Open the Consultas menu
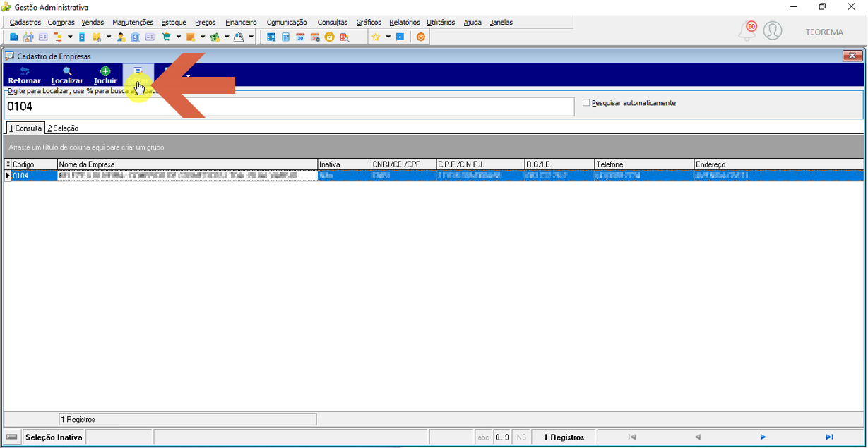868x448 pixels. (333, 23)
